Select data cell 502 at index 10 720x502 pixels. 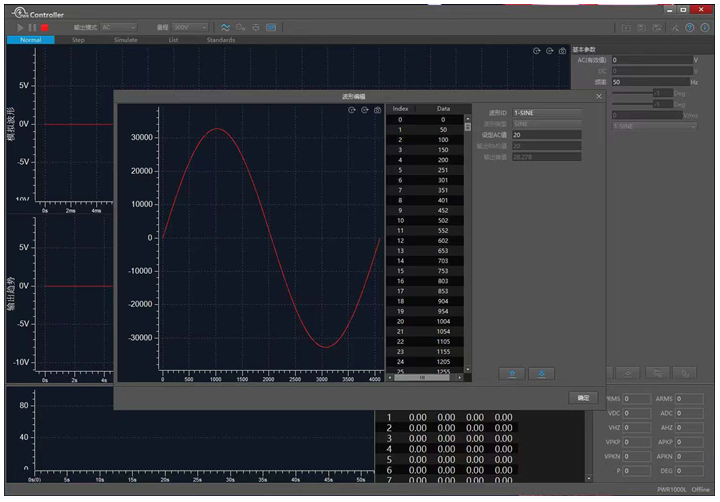[443, 220]
